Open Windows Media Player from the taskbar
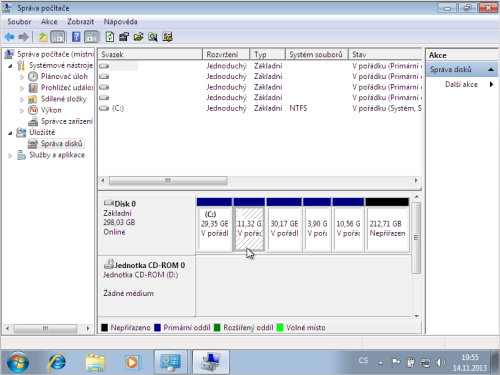 tap(132, 362)
